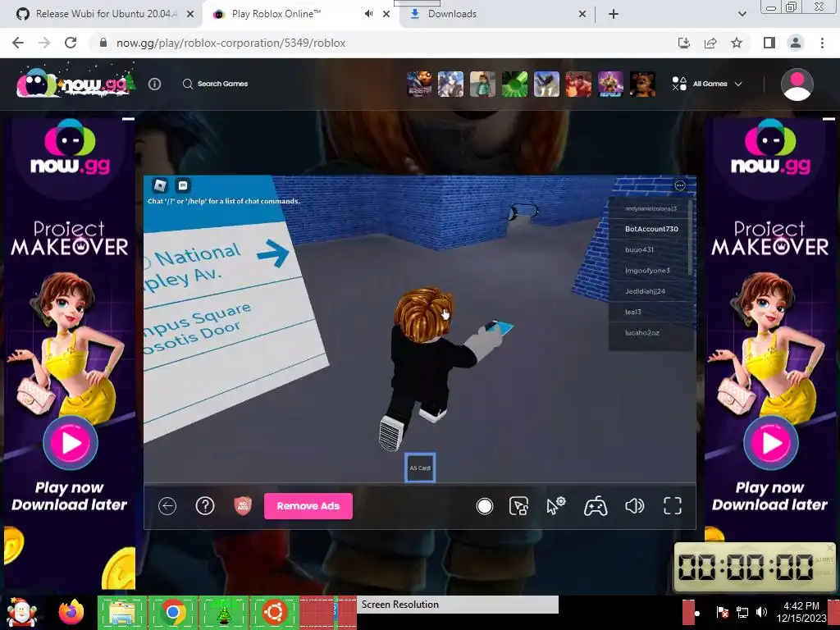Open the second game thumbnail with anime character

pyautogui.click(x=450, y=84)
